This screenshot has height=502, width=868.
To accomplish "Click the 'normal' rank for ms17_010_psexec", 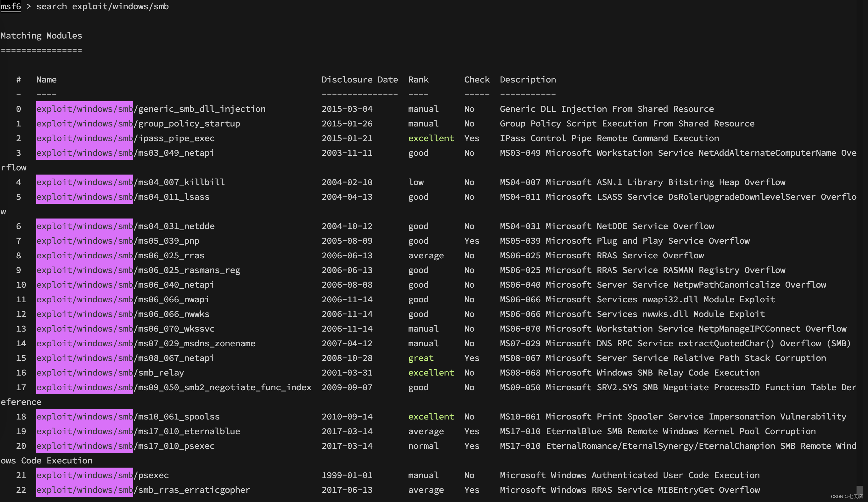I will 423,446.
